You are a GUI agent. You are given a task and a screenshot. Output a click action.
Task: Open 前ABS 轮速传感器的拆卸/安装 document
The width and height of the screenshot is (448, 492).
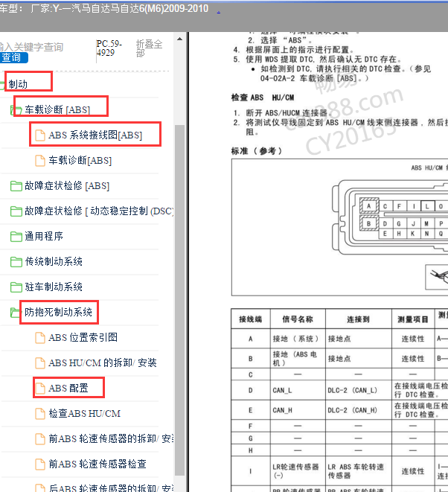pos(111,438)
